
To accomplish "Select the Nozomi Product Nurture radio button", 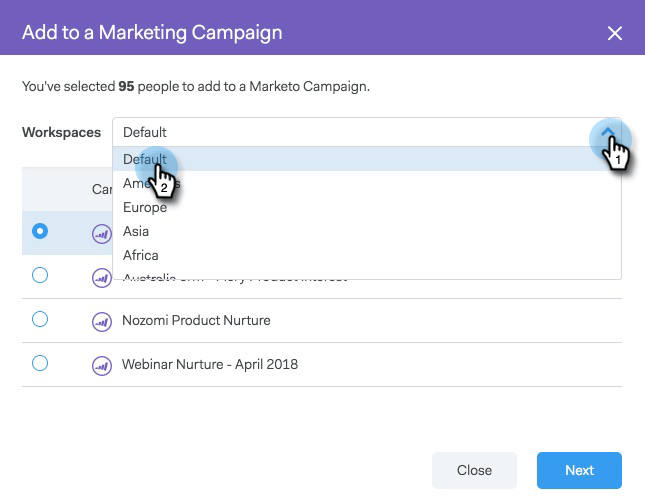I will tap(40, 320).
